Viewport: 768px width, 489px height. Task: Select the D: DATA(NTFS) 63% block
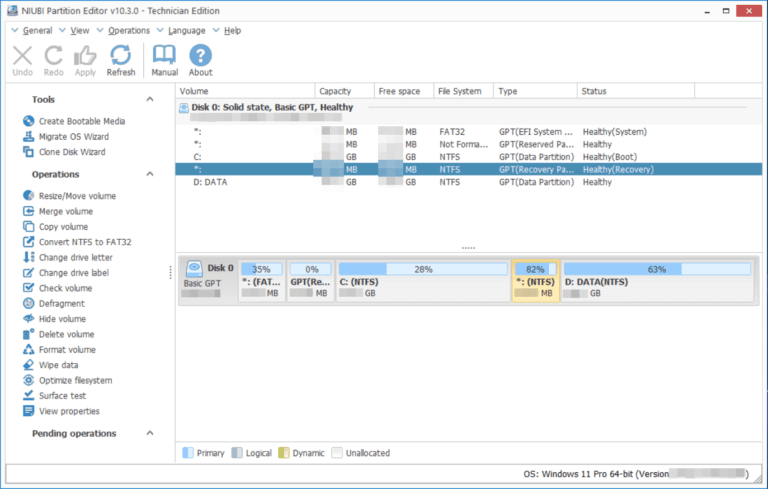tap(657, 281)
